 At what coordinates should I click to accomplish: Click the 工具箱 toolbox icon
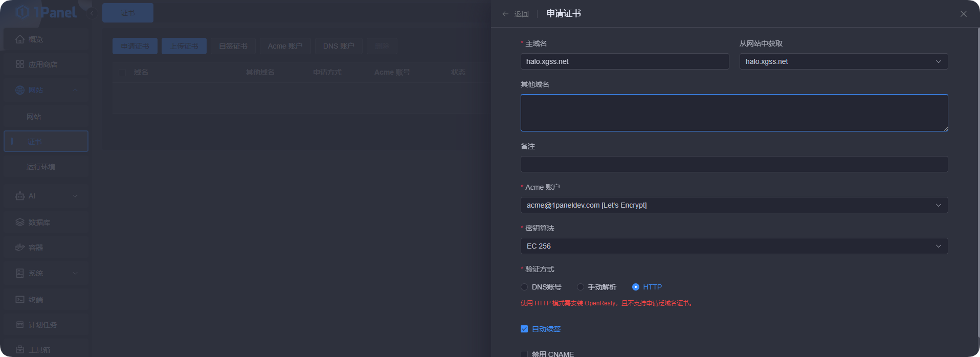(20, 350)
